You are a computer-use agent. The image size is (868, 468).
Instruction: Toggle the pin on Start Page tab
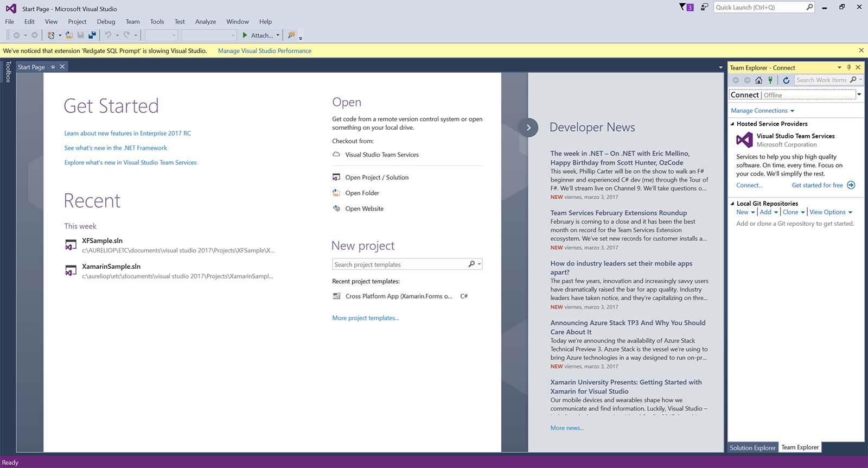pyautogui.click(x=53, y=67)
